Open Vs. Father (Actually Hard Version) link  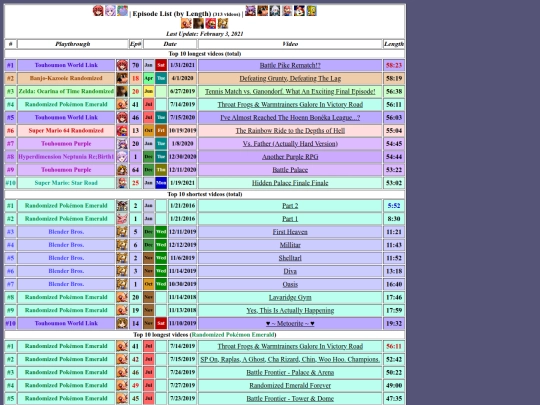[290, 144]
